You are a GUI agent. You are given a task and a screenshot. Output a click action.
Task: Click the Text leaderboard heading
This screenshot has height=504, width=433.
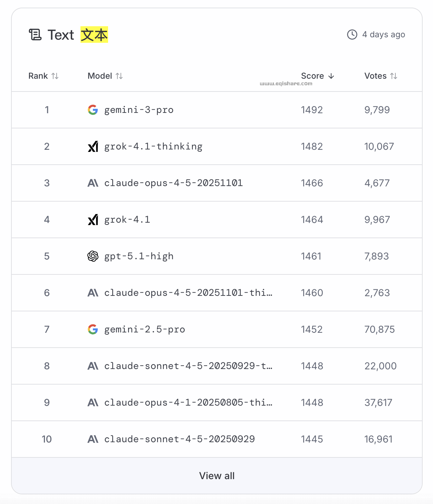tap(61, 35)
